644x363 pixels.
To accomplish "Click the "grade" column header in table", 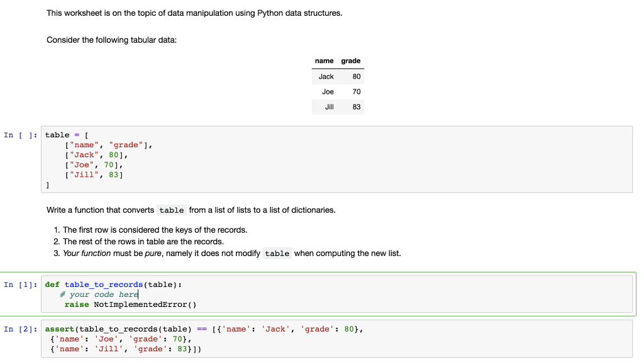I will click(x=350, y=61).
